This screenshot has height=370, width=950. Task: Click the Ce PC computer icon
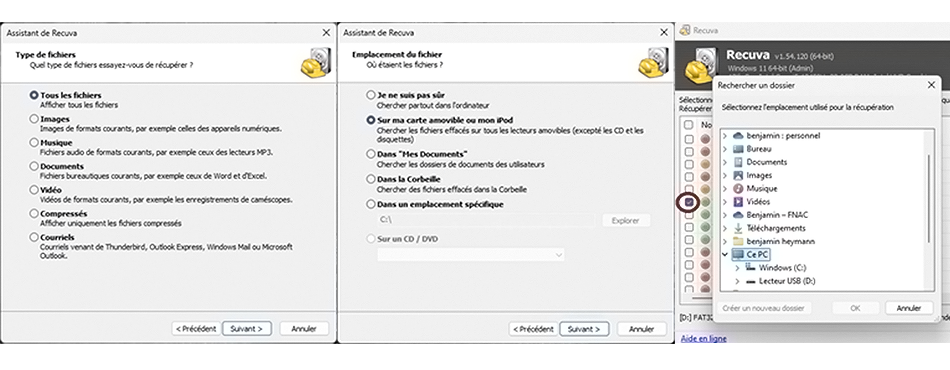pos(738,254)
